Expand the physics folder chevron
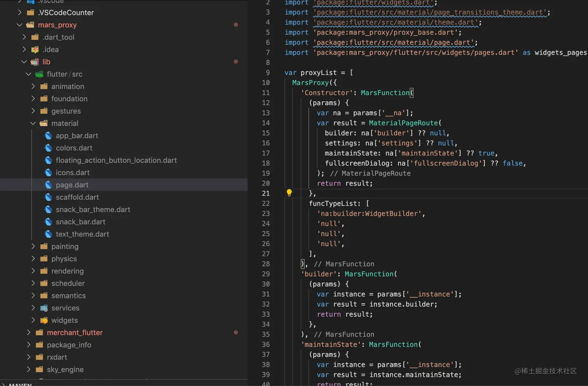 tap(33, 259)
